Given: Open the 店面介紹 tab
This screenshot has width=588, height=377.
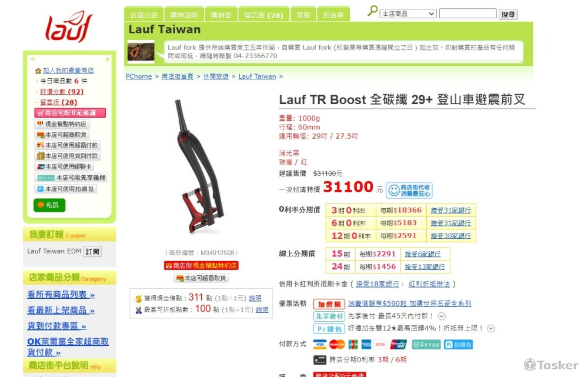Looking at the screenshot, I should coord(143,15).
